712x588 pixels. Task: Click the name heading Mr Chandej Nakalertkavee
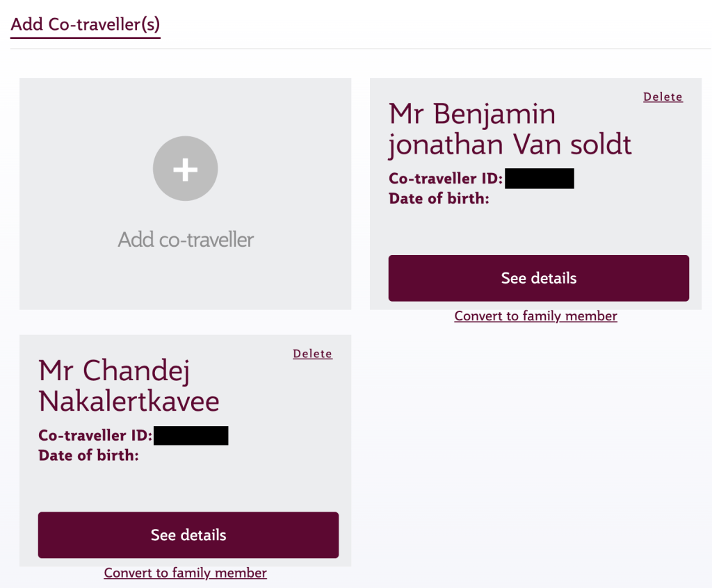(x=129, y=386)
